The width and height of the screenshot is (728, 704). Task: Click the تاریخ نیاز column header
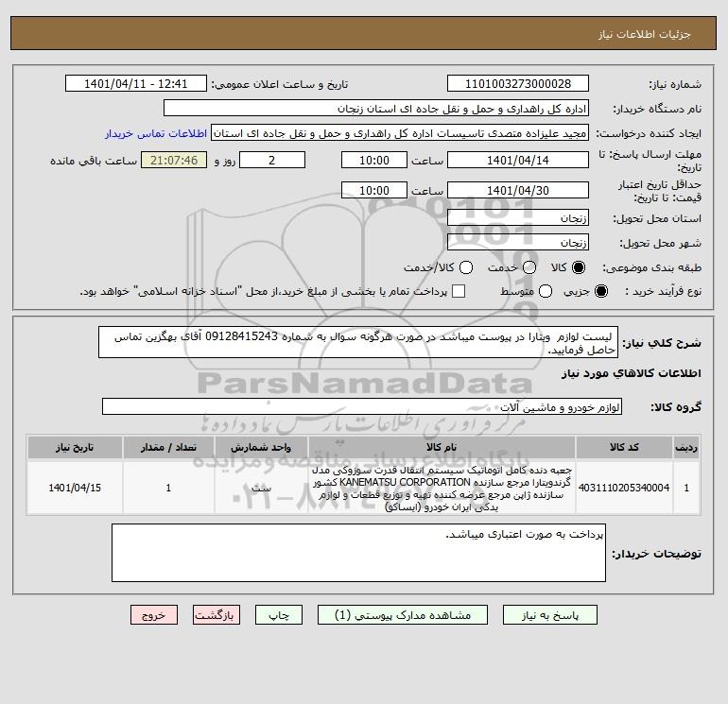coord(75,447)
